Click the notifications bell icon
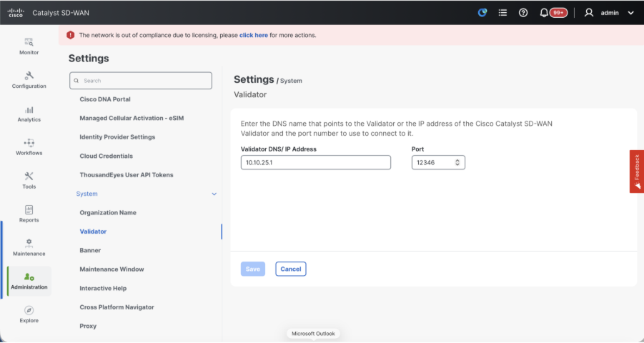 point(545,13)
